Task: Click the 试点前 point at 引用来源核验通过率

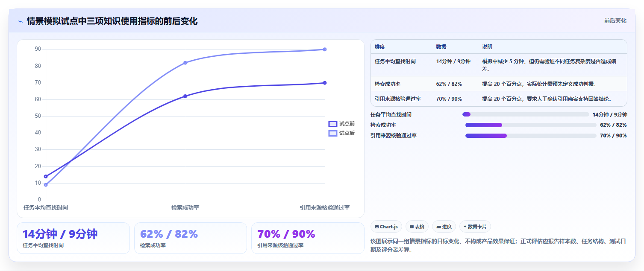Action: (x=325, y=83)
